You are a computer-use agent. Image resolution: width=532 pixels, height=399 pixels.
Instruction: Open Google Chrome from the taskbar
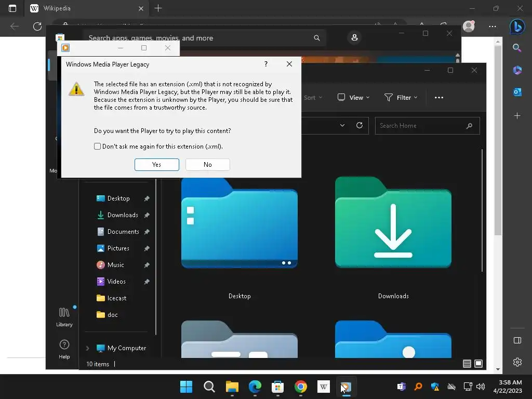pyautogui.click(x=301, y=387)
